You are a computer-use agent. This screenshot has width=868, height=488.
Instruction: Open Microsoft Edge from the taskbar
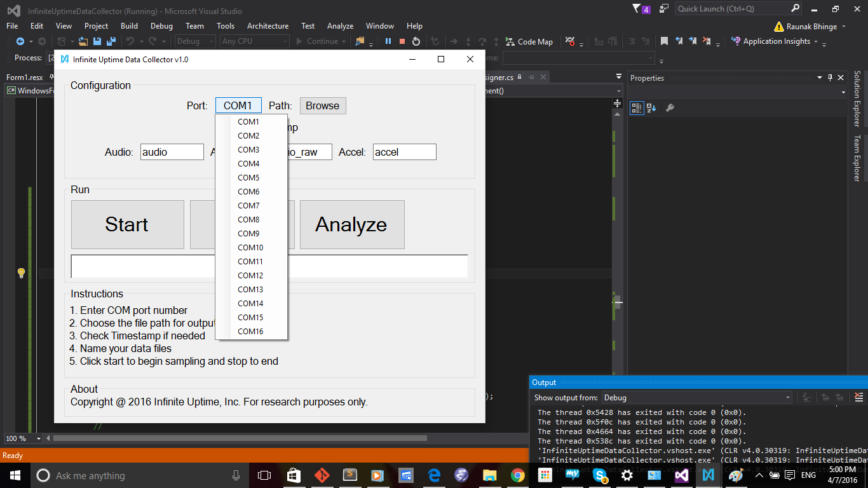pos(435,475)
